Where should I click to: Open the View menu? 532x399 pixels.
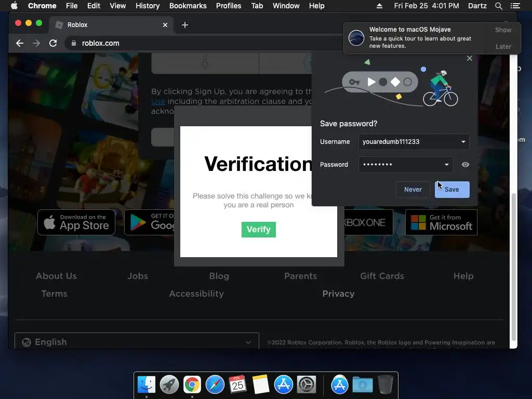tap(118, 6)
